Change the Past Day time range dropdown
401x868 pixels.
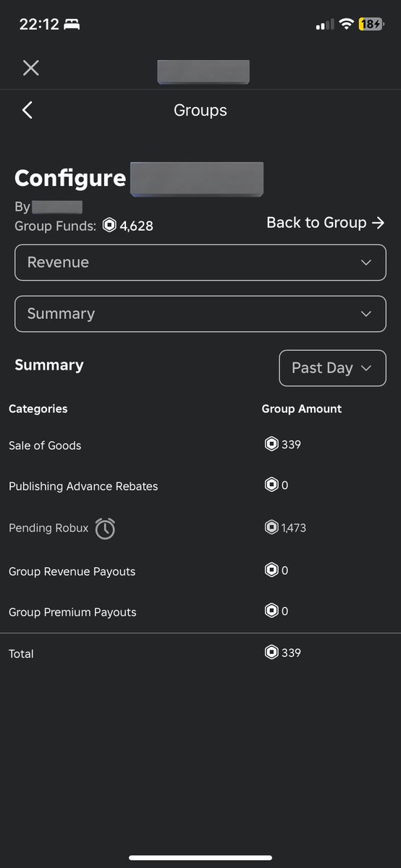pyautogui.click(x=333, y=368)
